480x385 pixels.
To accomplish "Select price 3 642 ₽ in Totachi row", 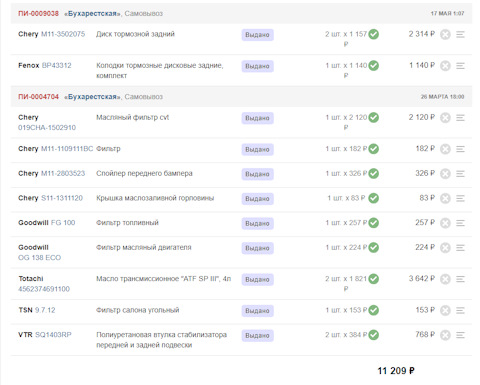I will pos(422,279).
